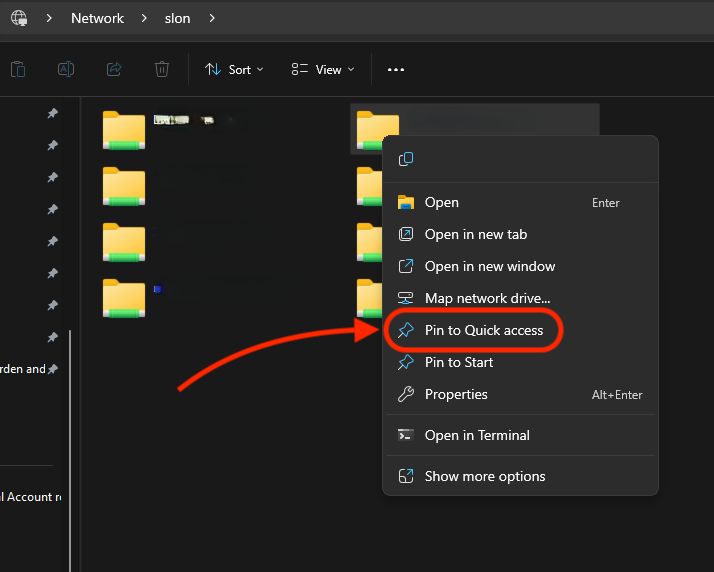Click the Share icon in toolbar

click(114, 69)
